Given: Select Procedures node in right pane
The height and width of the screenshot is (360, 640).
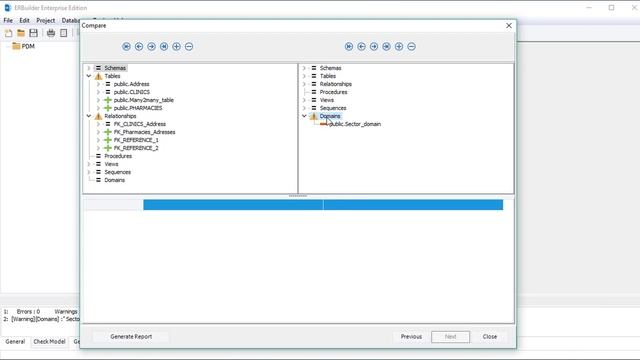Looking at the screenshot, I should click(x=333, y=92).
